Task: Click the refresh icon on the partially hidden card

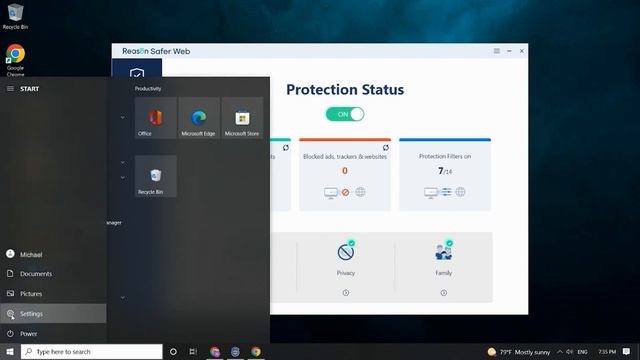Action: (x=286, y=148)
